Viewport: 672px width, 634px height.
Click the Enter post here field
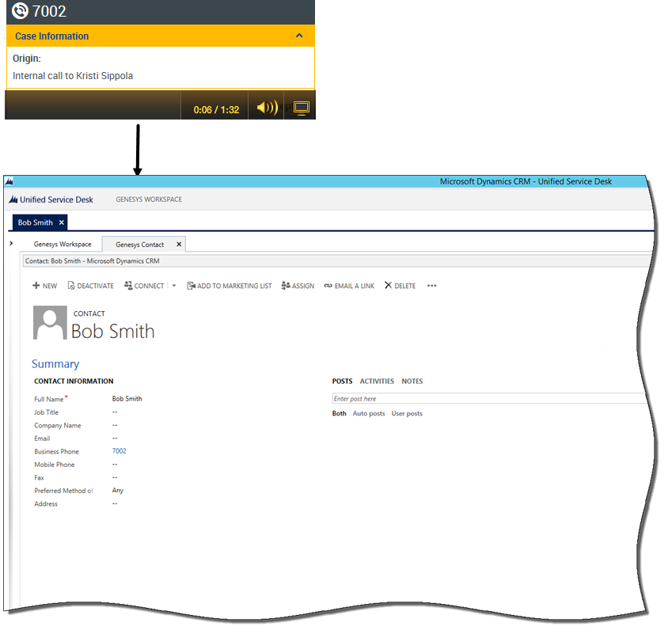coord(475,399)
